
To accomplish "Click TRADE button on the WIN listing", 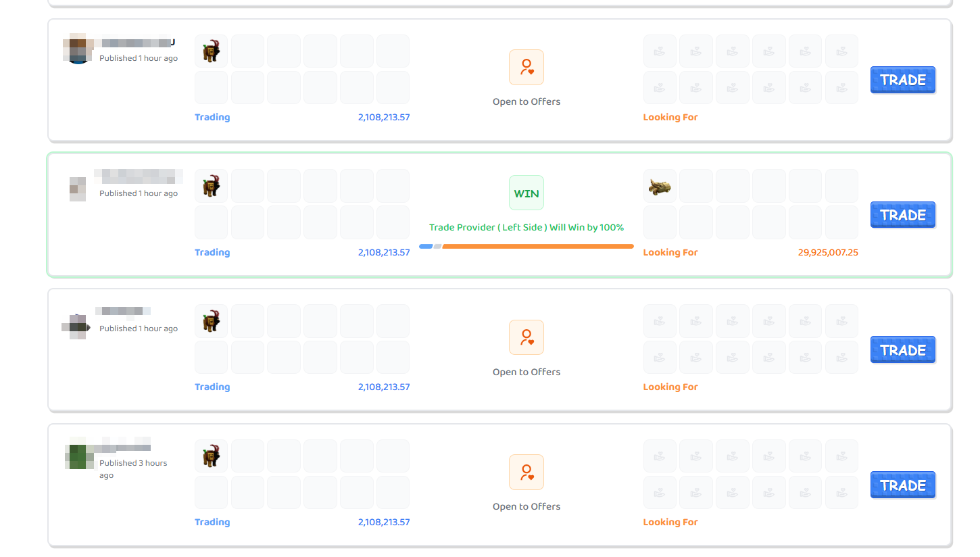I will click(903, 215).
